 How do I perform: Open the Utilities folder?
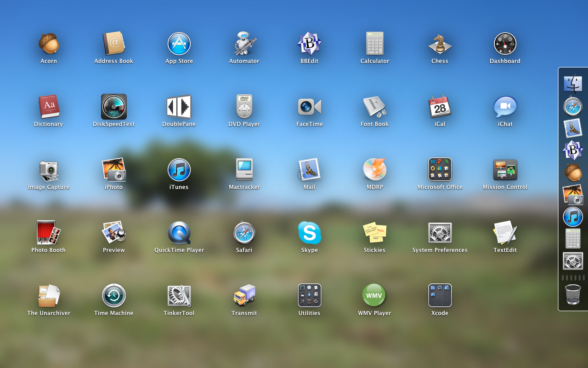point(309,296)
